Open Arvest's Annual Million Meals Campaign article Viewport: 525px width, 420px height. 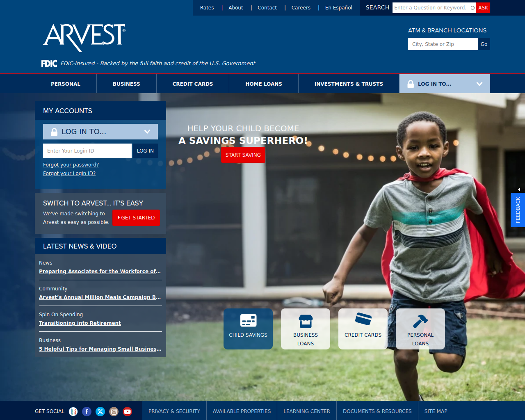[100, 297]
